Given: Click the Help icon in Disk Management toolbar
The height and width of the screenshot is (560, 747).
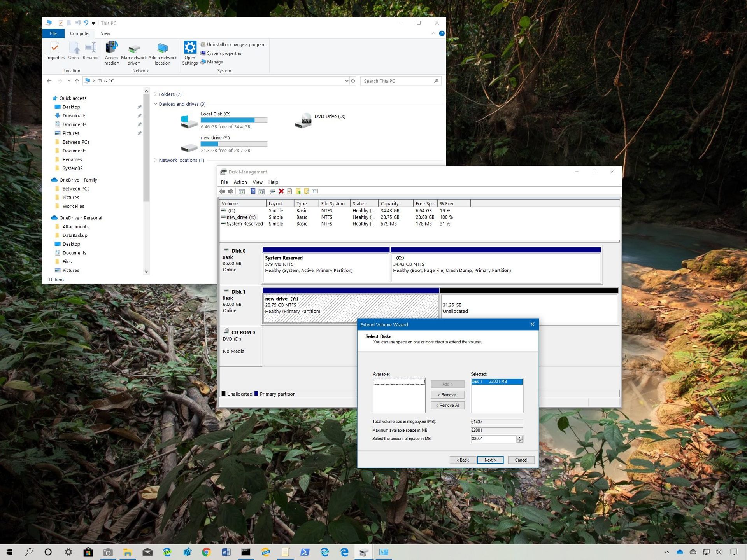Looking at the screenshot, I should click(x=253, y=191).
